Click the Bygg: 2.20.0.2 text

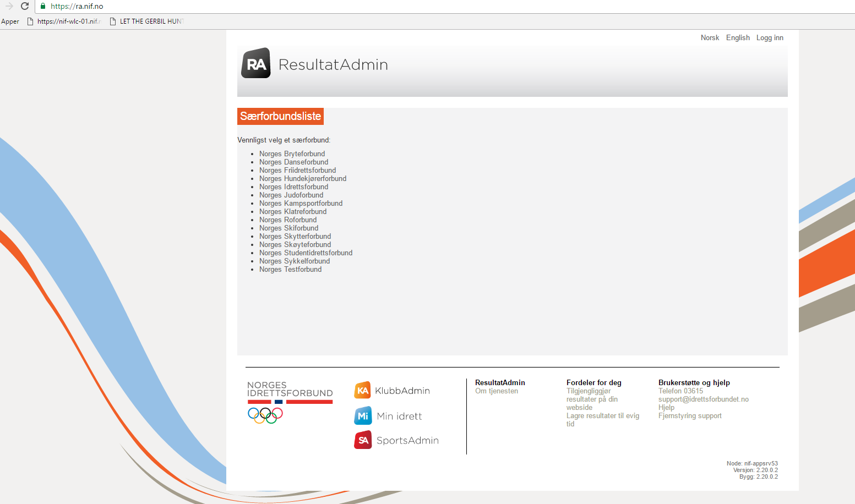(x=759, y=476)
